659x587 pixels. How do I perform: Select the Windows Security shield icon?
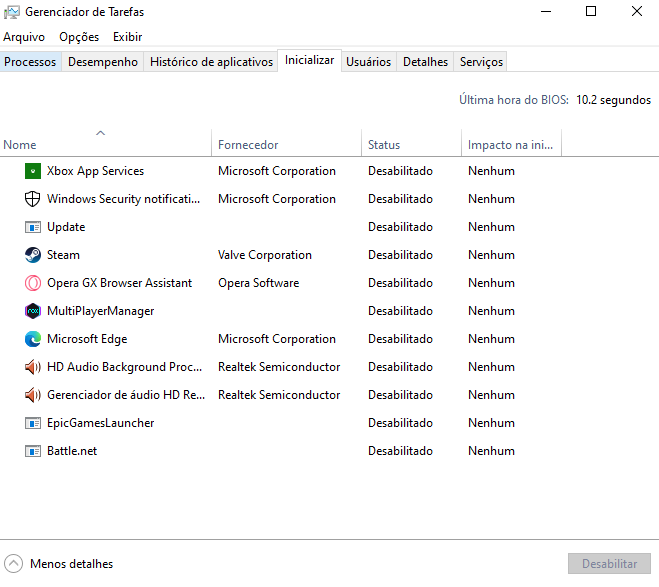tap(32, 199)
